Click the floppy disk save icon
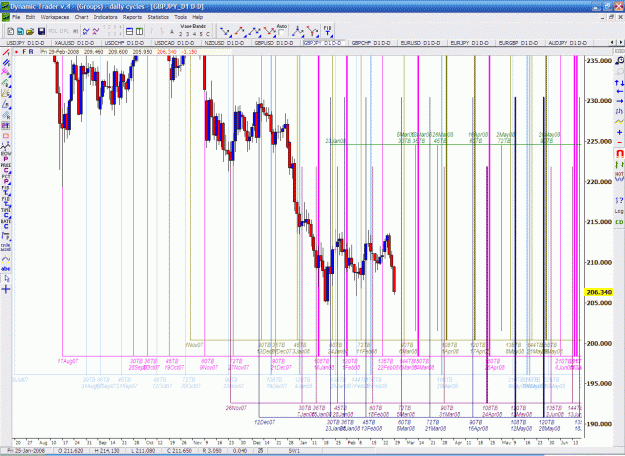This screenshot has width=625, height=456. (x=41, y=31)
